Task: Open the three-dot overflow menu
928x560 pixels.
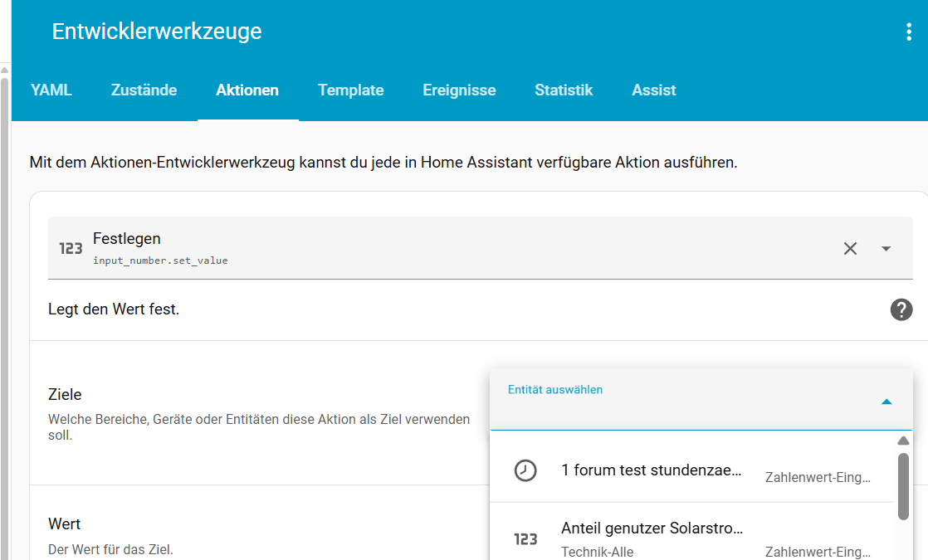Action: point(908,32)
